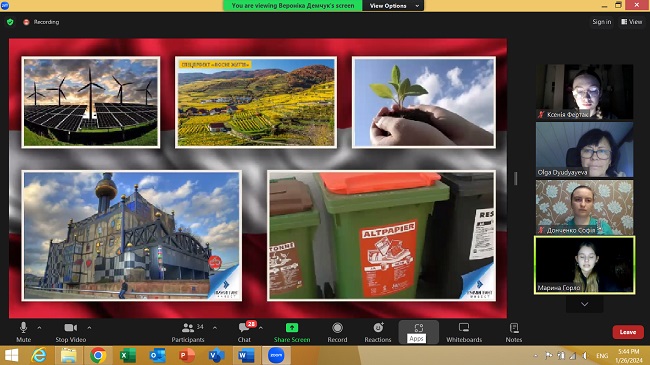650x365 pixels.
Task: Click the seedling in hands photo
Action: [424, 102]
